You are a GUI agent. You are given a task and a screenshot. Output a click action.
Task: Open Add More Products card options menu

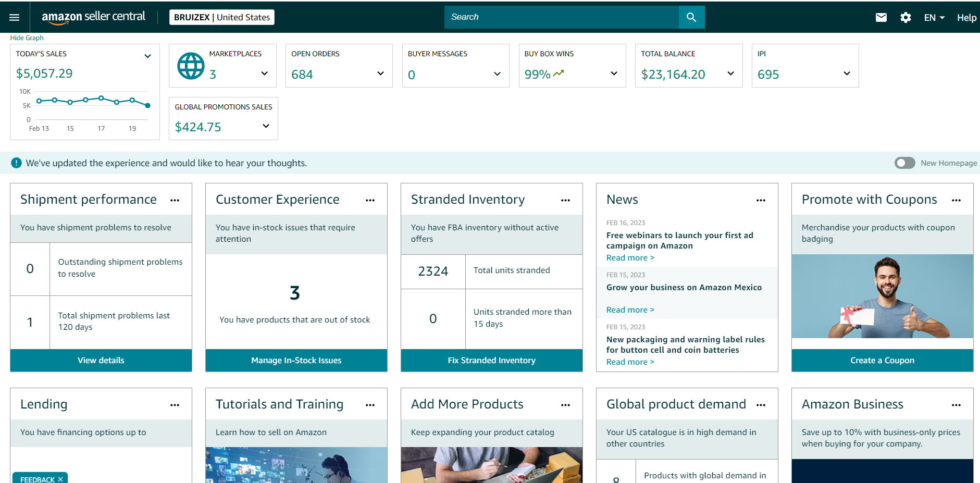pos(566,405)
